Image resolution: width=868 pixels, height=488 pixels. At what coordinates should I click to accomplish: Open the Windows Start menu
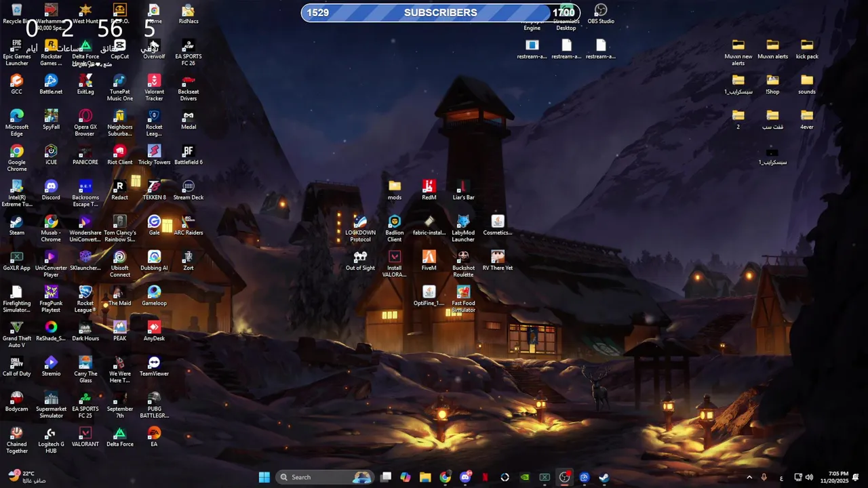coord(264,477)
